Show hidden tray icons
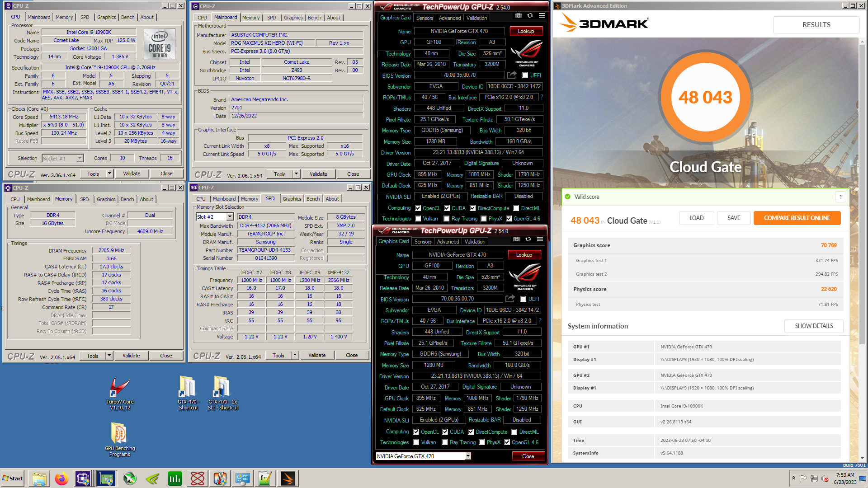The height and width of the screenshot is (488, 868). click(x=793, y=478)
